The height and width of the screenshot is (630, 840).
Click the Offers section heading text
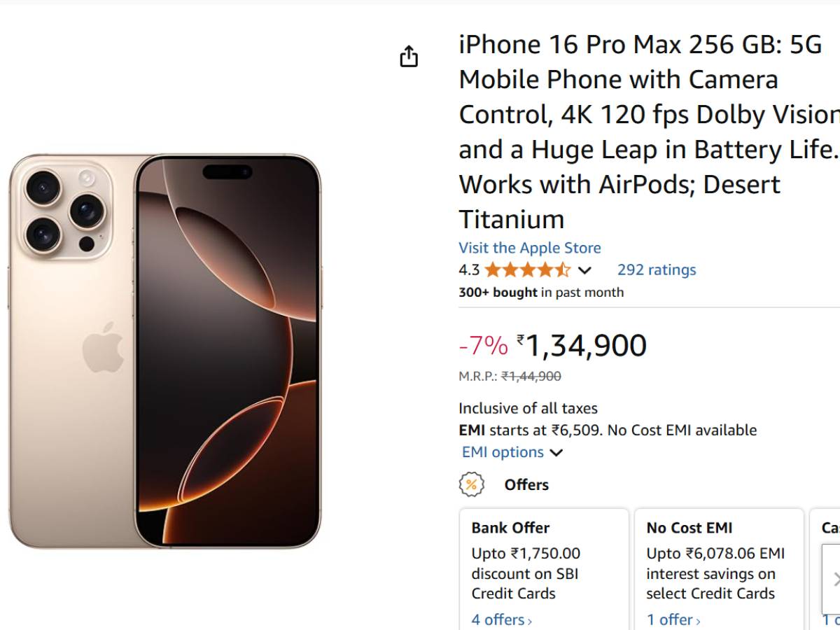tap(526, 484)
